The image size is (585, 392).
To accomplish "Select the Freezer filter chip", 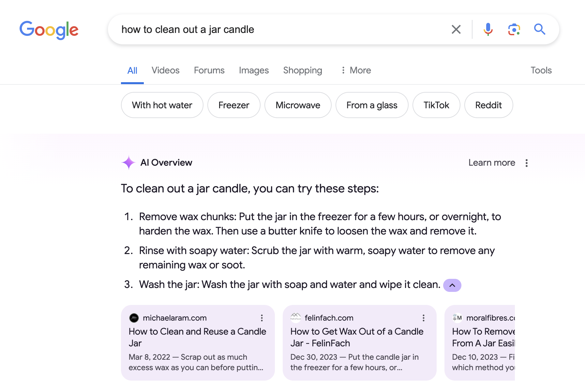I will 233,105.
